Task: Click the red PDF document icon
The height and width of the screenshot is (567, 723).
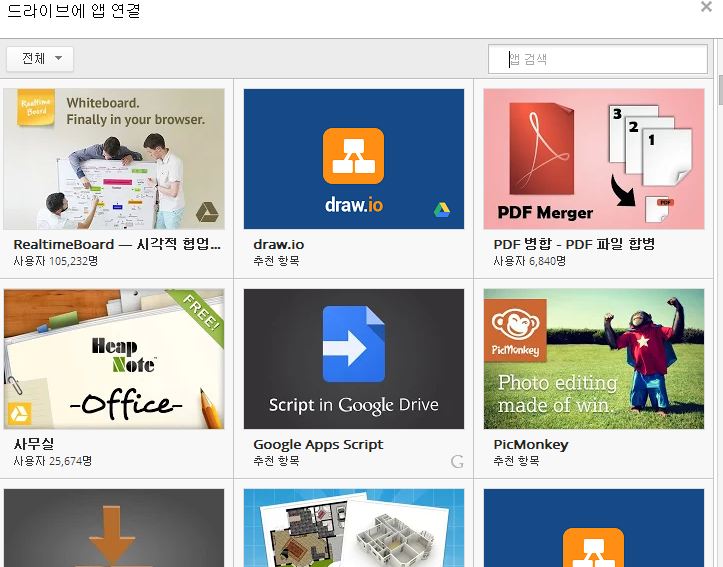Action: tap(541, 149)
